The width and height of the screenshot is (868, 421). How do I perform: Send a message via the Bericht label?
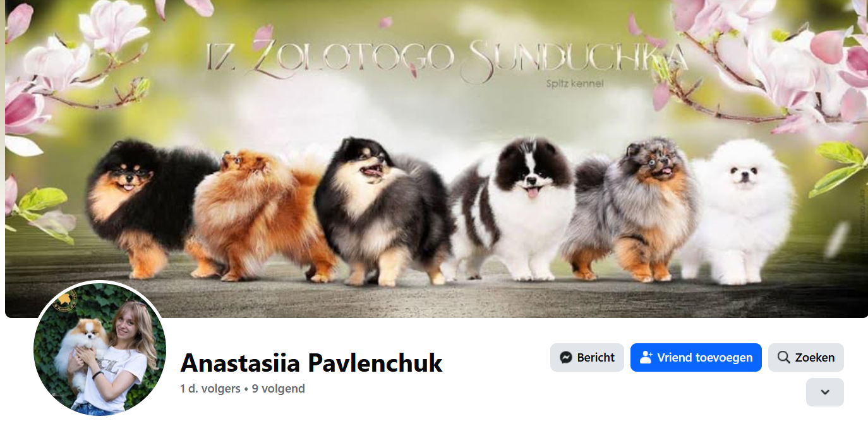[596, 358]
